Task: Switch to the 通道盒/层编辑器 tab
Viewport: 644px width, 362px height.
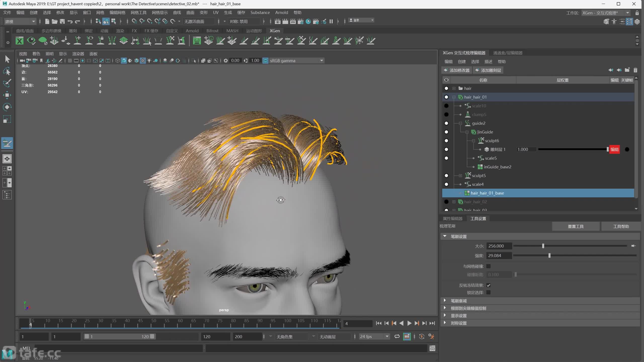Action: click(508, 53)
